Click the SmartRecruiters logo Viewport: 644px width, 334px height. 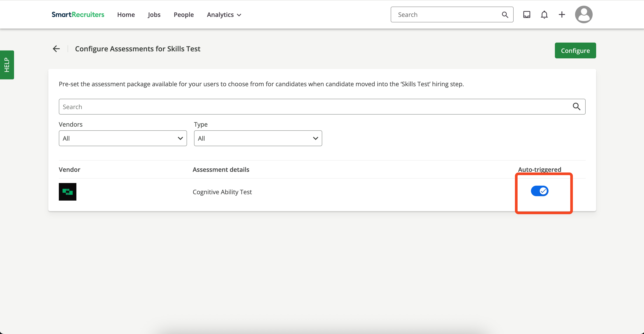point(78,15)
